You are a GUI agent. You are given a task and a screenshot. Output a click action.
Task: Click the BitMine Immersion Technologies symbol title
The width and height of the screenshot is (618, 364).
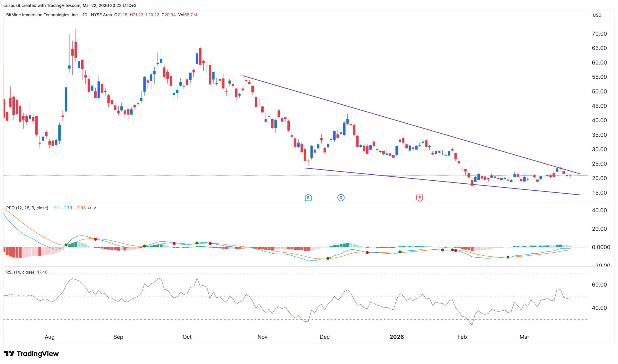[42, 15]
